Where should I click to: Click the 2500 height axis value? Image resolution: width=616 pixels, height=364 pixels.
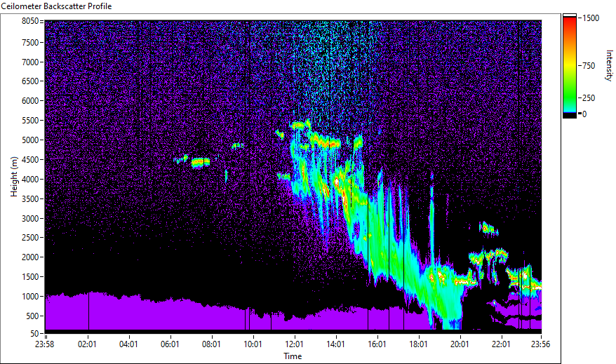click(x=30, y=238)
